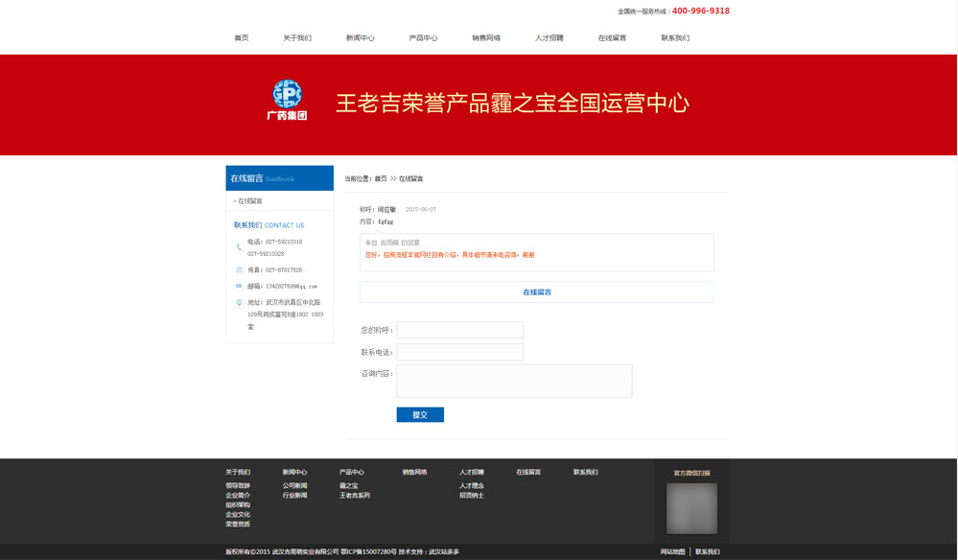Open 领导致辞 in the footer
Image resolution: width=958 pixels, height=560 pixels.
[238, 485]
